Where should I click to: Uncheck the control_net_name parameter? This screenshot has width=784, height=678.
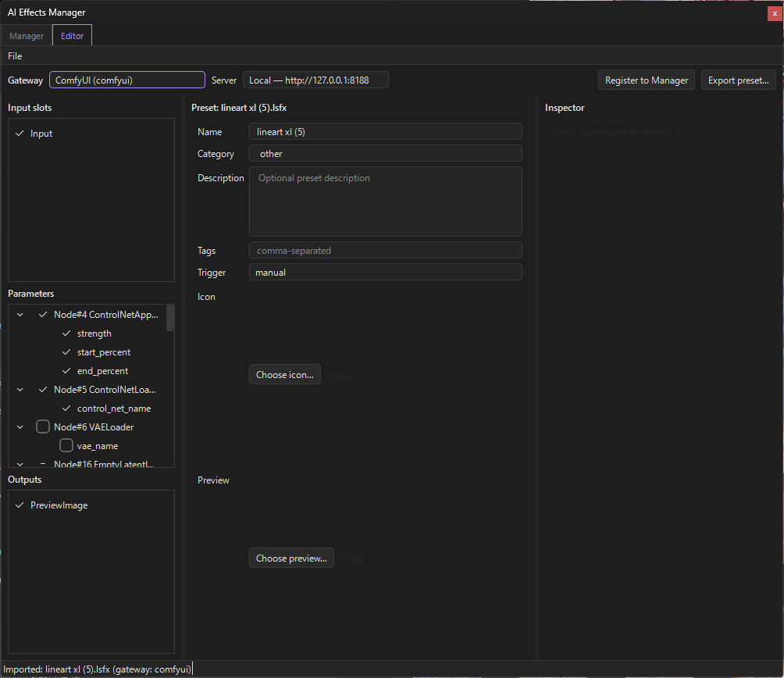tap(66, 409)
